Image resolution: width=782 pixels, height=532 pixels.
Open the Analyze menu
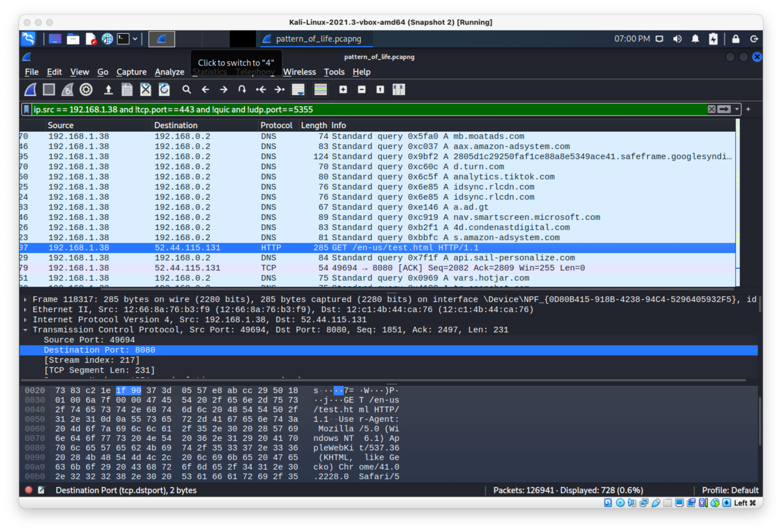point(169,72)
